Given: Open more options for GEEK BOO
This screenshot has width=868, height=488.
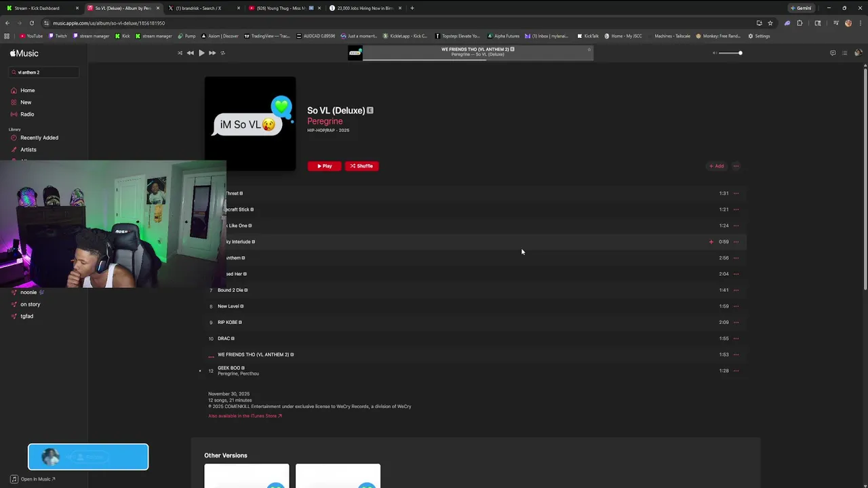Looking at the screenshot, I should (x=736, y=371).
